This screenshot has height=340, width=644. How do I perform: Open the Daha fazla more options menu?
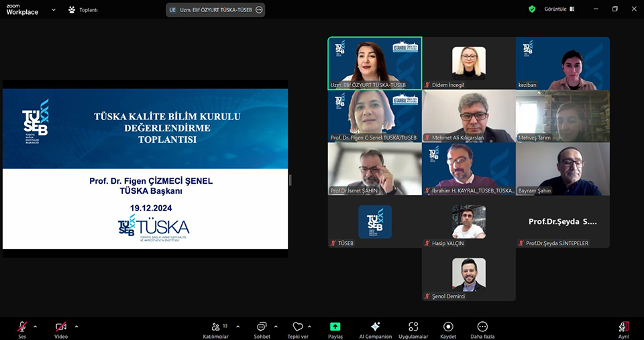(x=482, y=327)
